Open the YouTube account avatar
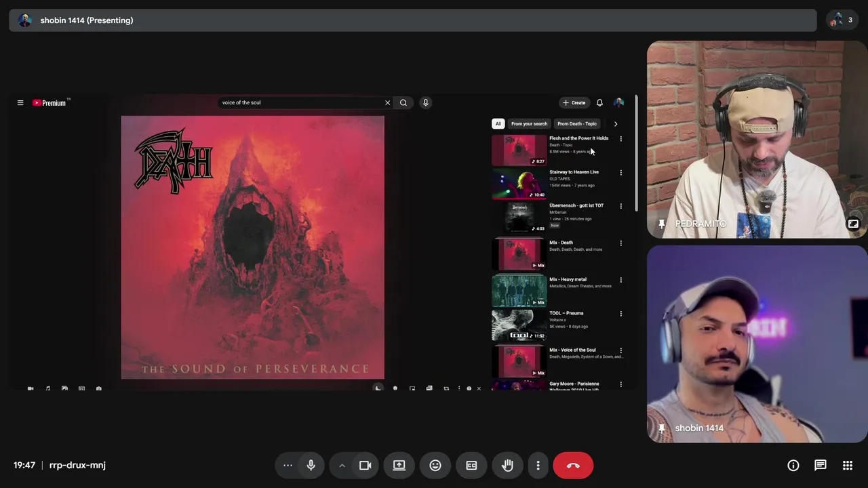 [618, 103]
